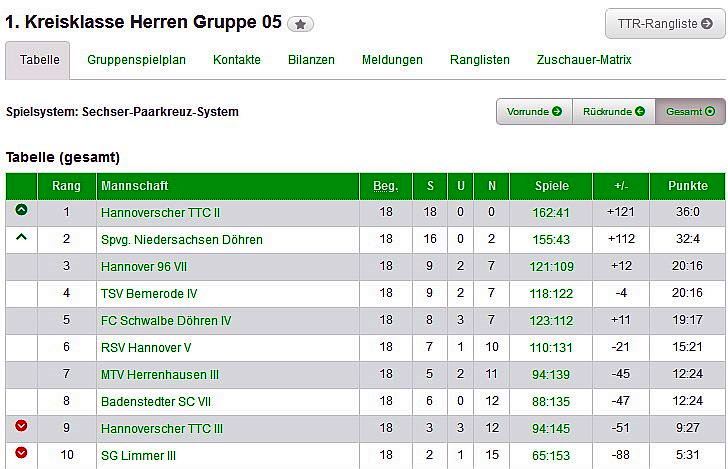Show the Vorrunde table

click(534, 112)
